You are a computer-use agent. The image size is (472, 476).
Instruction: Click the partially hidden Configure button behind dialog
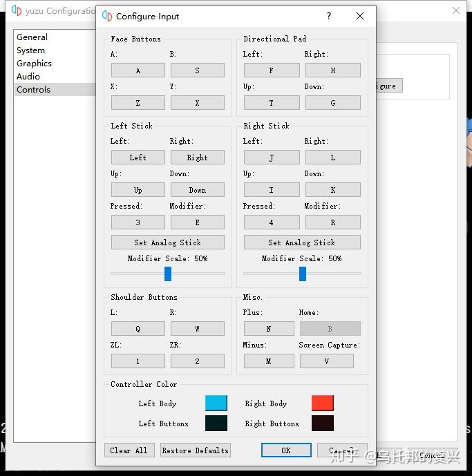coord(389,86)
